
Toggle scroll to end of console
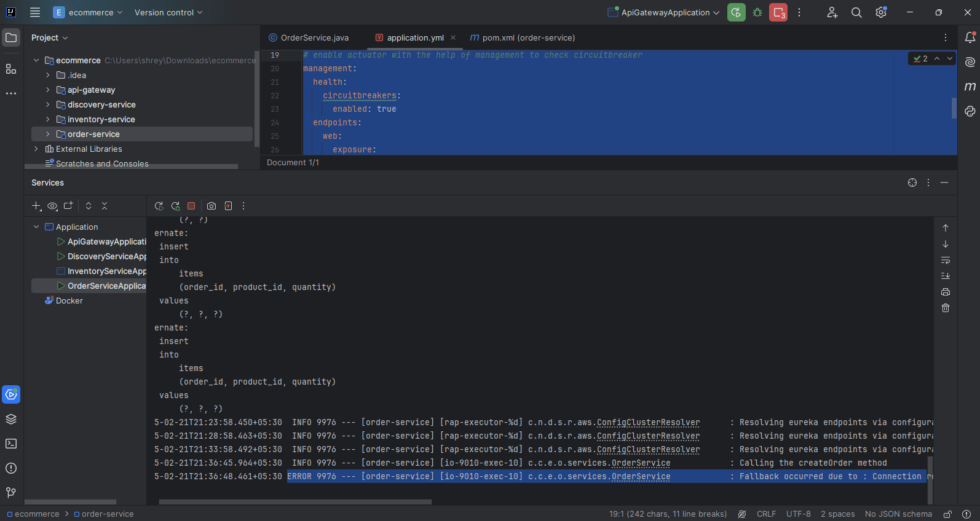pyautogui.click(x=946, y=276)
